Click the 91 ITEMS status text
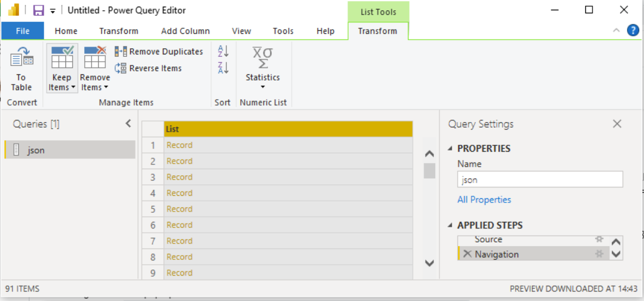The image size is (644, 301). click(x=22, y=289)
